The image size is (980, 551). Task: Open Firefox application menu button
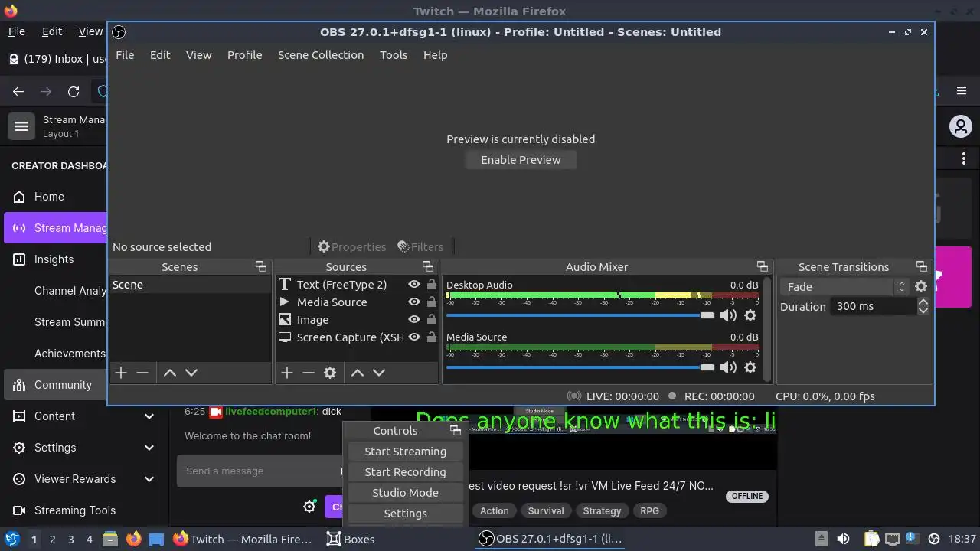(962, 92)
